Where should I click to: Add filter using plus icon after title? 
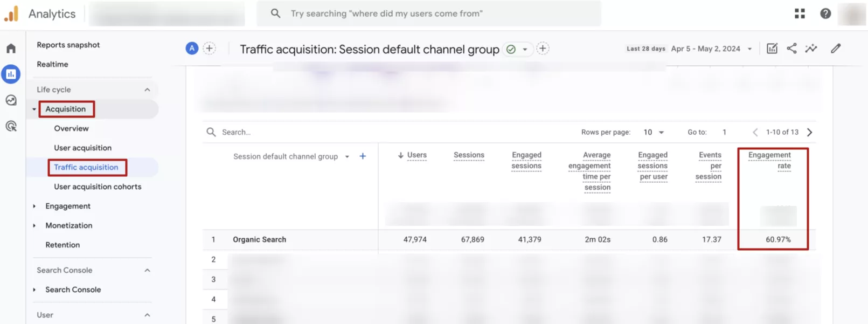[x=543, y=49]
